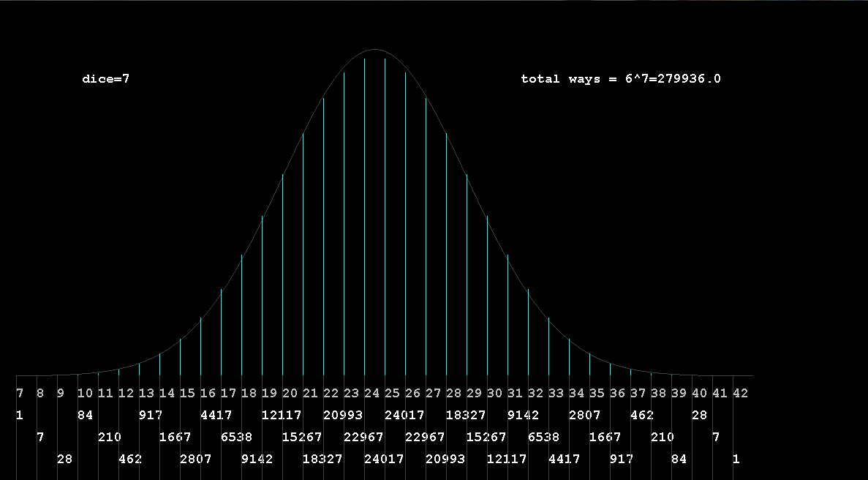Select the "total ways = 6^7=279936.0" text
This screenshot has height=480, width=868.
pos(620,79)
